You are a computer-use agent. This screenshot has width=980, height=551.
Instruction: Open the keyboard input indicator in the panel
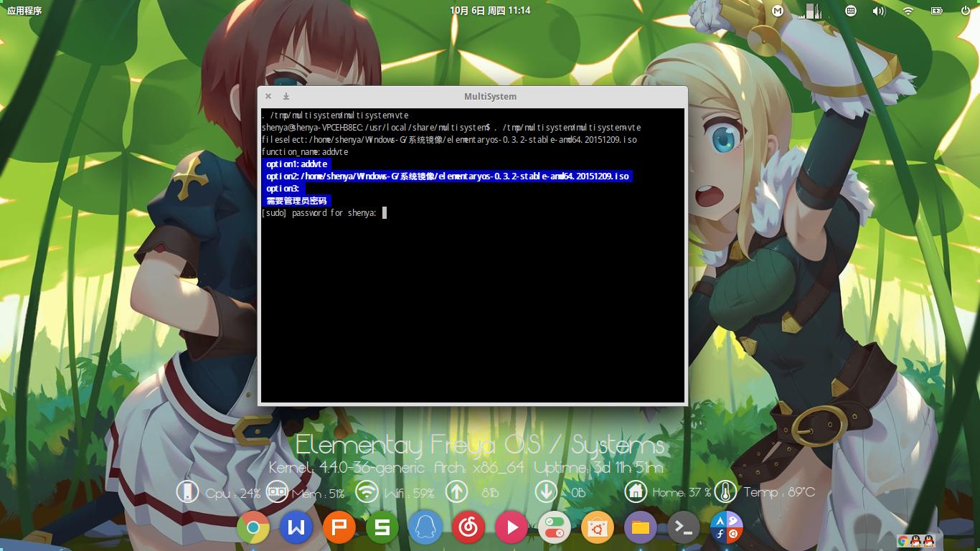tap(851, 11)
